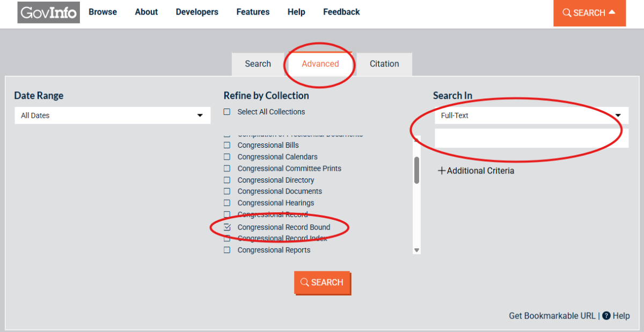Screen dimensions: 644x332
Task: Click the Get Bookmarkable URL link
Action: coord(552,316)
